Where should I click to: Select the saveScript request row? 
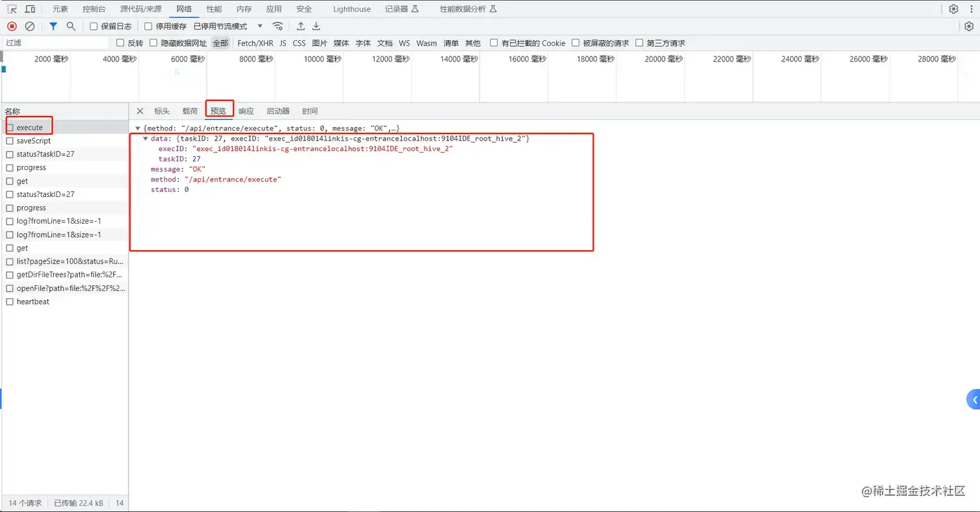click(x=64, y=141)
